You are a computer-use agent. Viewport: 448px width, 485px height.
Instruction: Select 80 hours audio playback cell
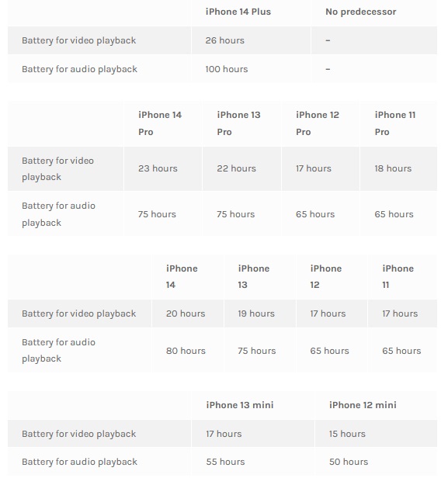186,351
